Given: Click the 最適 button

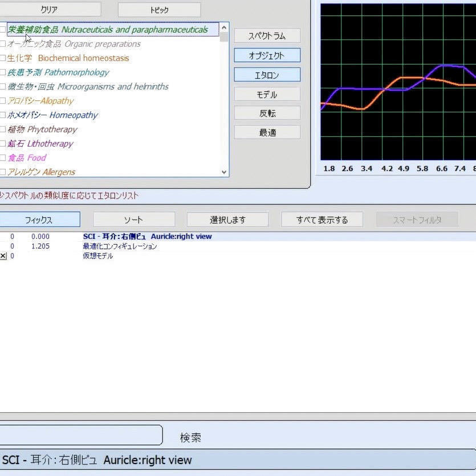Looking at the screenshot, I should (x=267, y=132).
